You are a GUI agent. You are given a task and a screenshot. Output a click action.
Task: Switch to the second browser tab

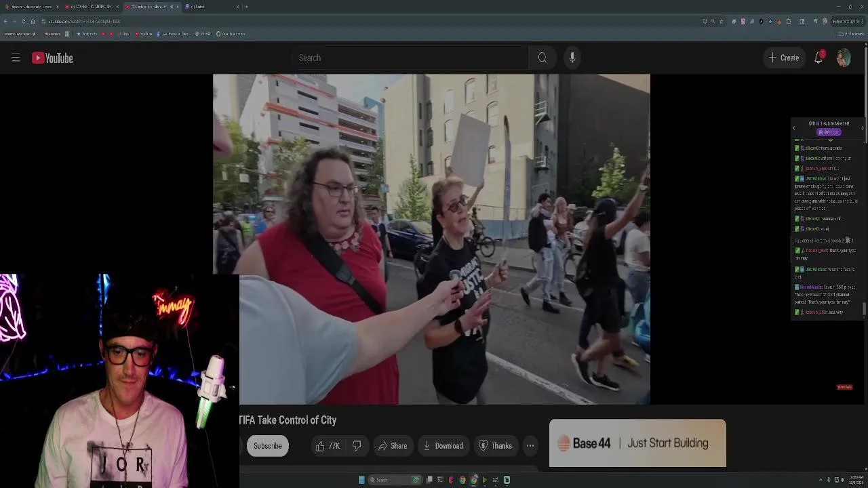pos(91,7)
